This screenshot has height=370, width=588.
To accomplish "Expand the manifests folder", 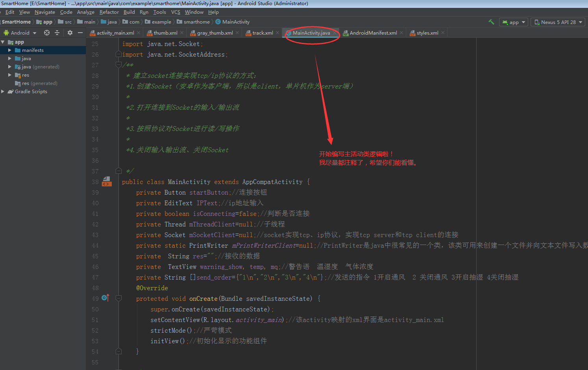I will pos(10,50).
